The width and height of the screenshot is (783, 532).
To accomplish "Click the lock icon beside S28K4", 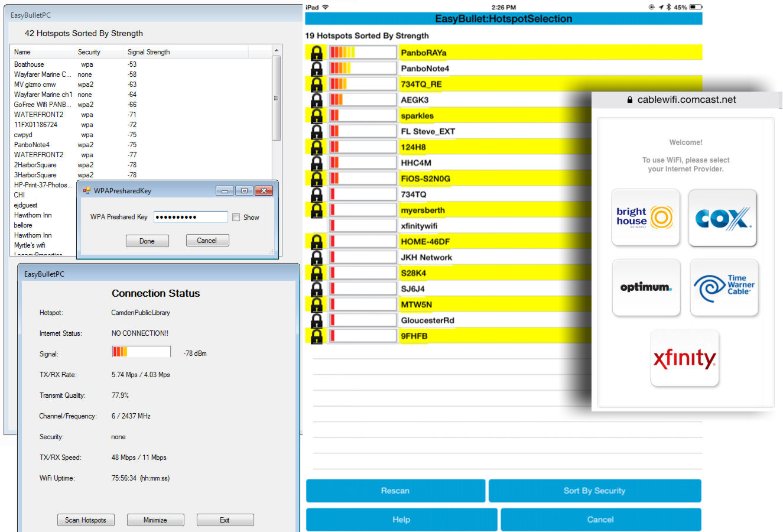I will click(317, 273).
